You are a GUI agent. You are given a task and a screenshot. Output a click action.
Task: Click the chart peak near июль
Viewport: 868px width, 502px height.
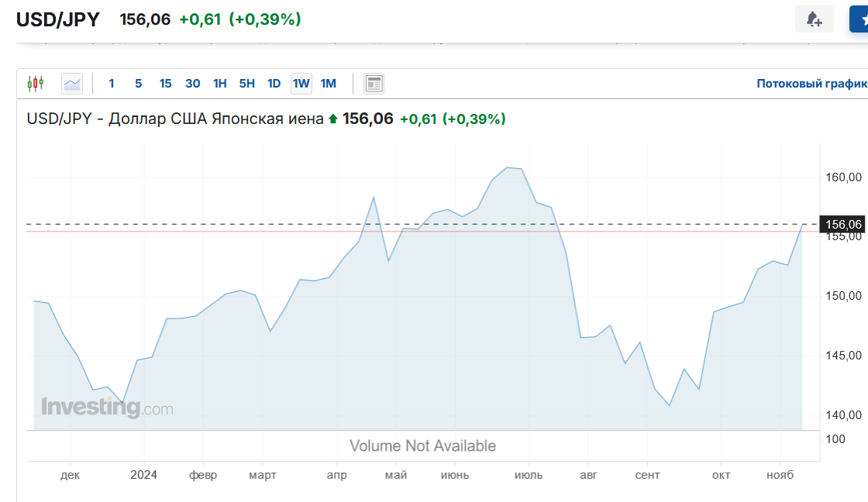pos(508,167)
